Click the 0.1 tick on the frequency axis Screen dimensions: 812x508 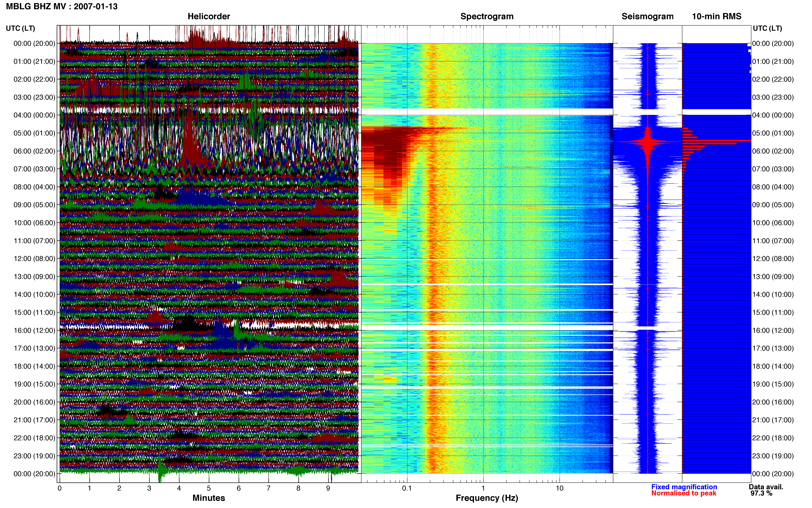[407, 488]
